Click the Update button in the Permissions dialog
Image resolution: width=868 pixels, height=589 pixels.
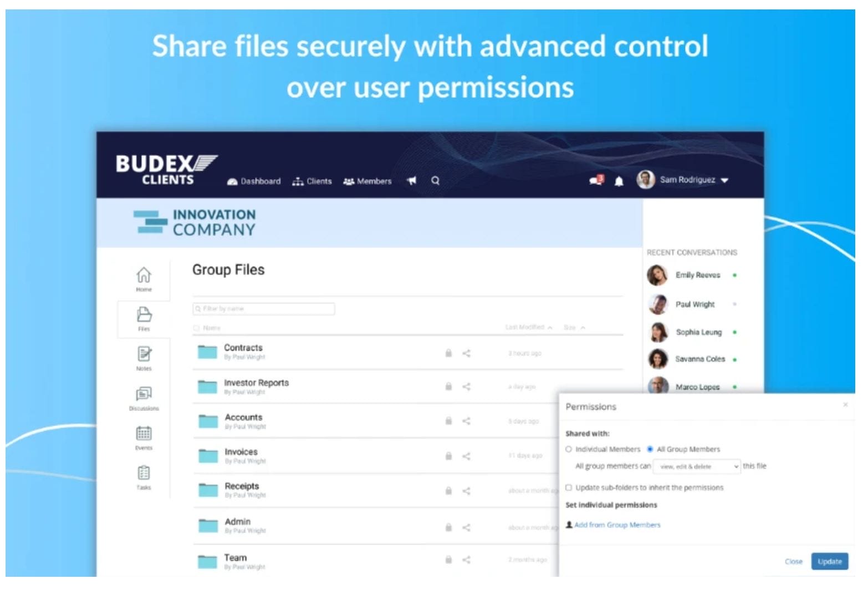tap(829, 561)
